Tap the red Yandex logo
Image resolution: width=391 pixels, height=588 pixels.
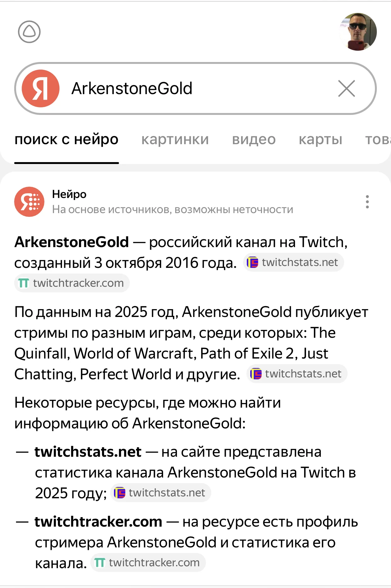point(41,88)
